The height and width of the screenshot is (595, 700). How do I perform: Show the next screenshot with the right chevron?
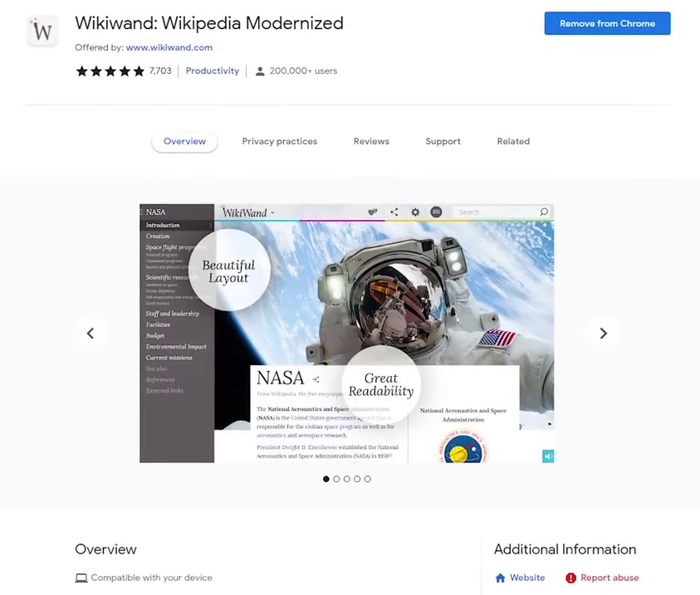604,333
